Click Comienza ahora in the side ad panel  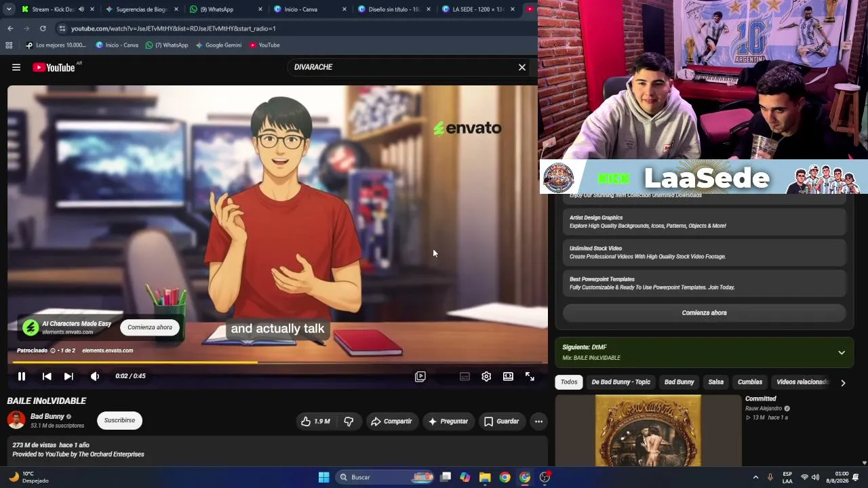point(704,313)
